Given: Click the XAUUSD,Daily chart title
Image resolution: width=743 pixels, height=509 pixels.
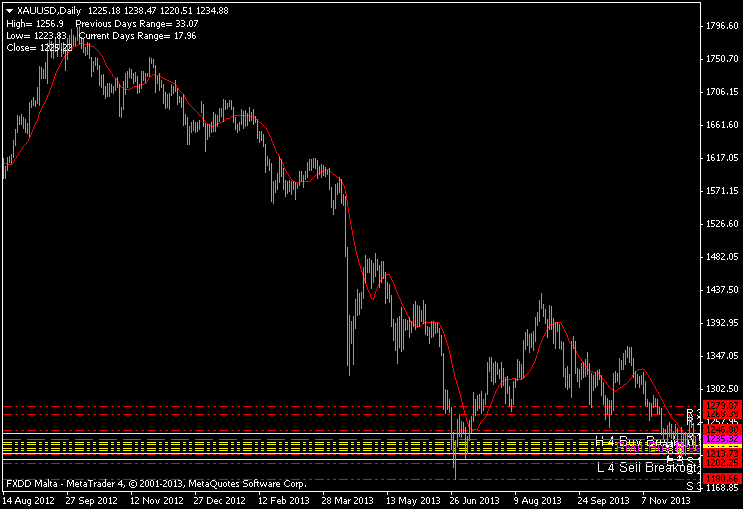Looking at the screenshot, I should [x=50, y=10].
